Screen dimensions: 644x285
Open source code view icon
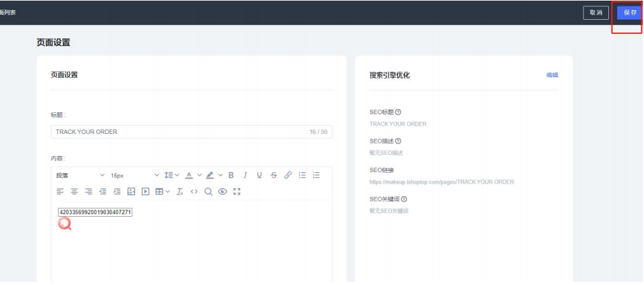tap(194, 191)
